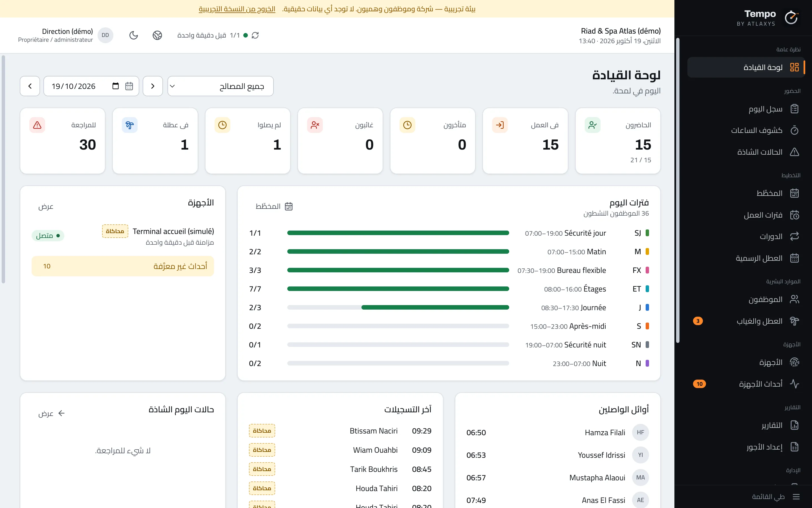Screen dimensions: 812x508
Task: Click the أحداث الأجهزة activity icon
Action: 795,384
